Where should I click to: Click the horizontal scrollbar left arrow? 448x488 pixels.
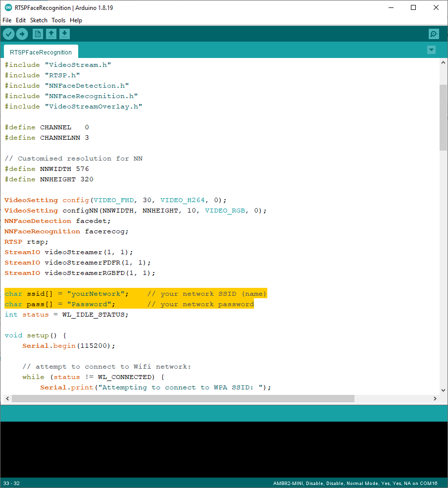click(6, 398)
